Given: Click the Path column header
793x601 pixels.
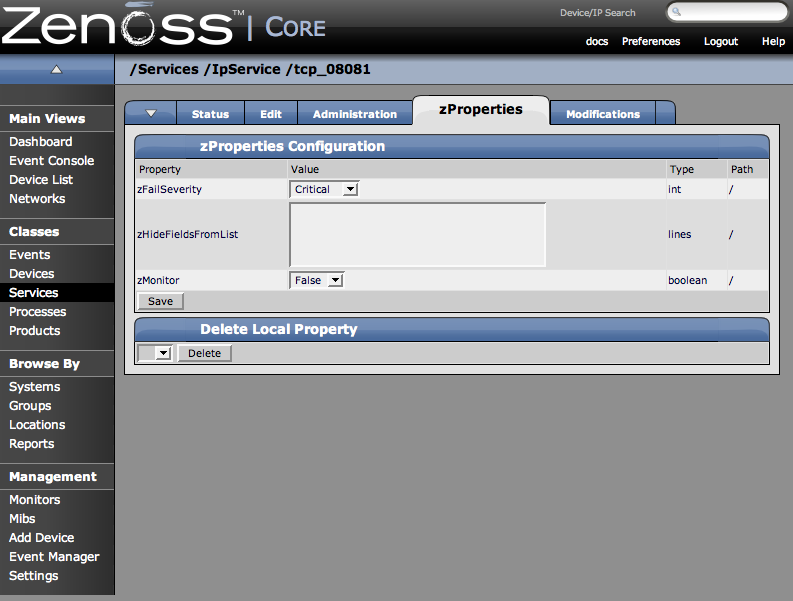Looking at the screenshot, I should tap(742, 169).
